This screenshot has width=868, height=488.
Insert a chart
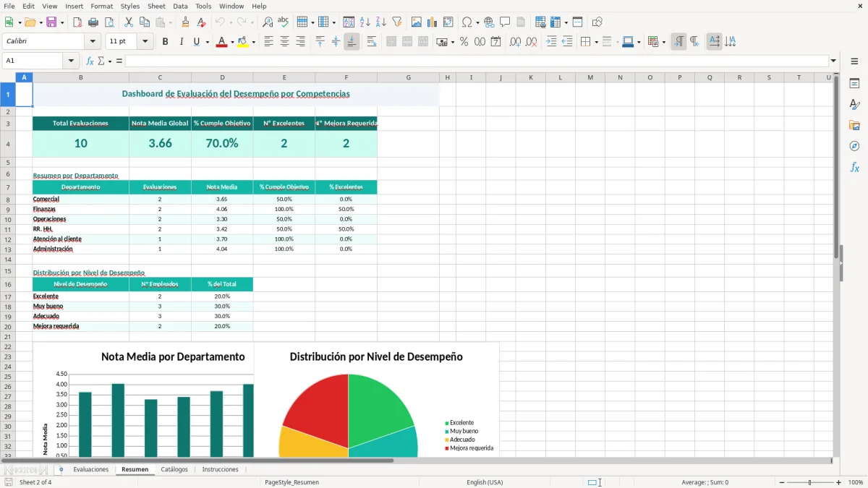point(432,22)
